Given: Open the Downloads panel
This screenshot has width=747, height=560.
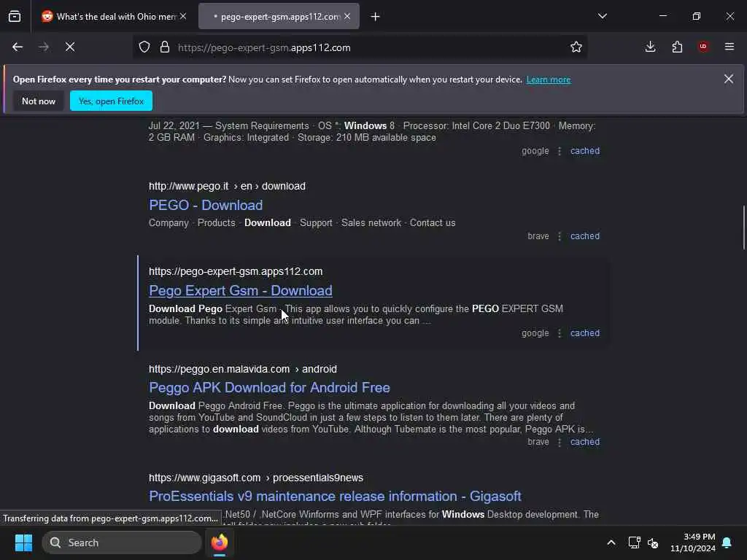Looking at the screenshot, I should (650, 47).
